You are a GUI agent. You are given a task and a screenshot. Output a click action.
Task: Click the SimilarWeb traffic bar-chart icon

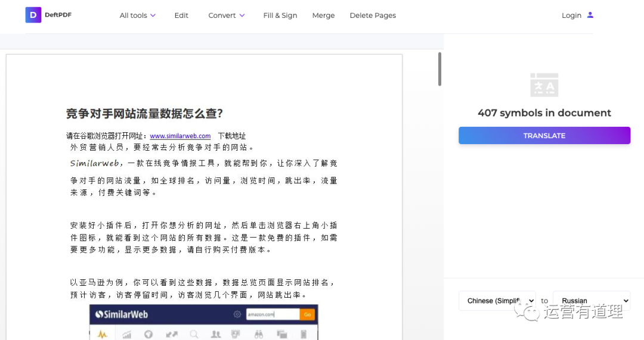(126, 335)
